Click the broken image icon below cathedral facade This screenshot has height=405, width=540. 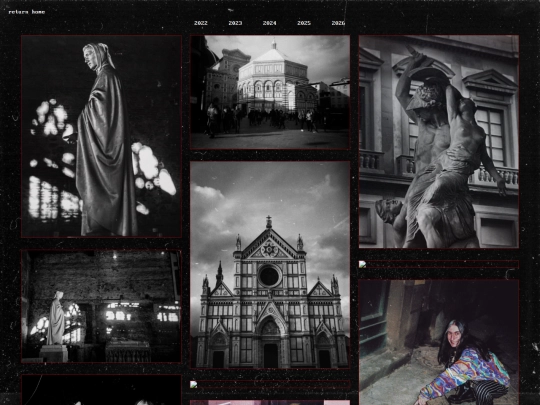(194, 384)
